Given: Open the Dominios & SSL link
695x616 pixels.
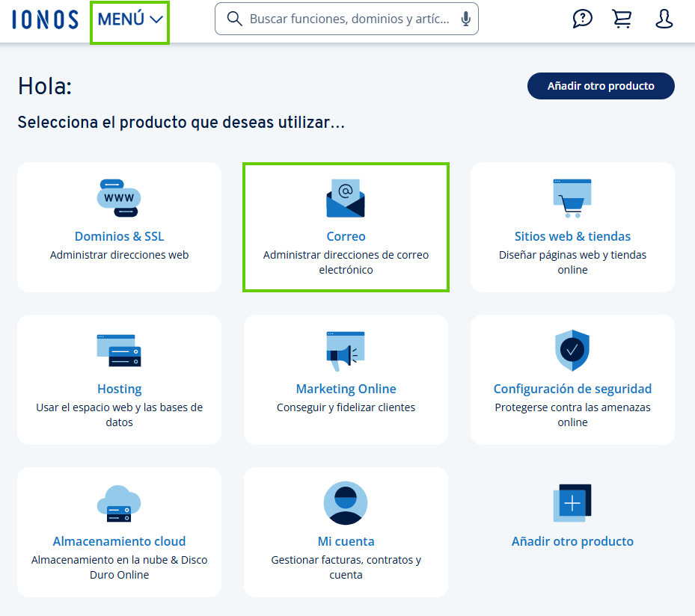Looking at the screenshot, I should (119, 236).
